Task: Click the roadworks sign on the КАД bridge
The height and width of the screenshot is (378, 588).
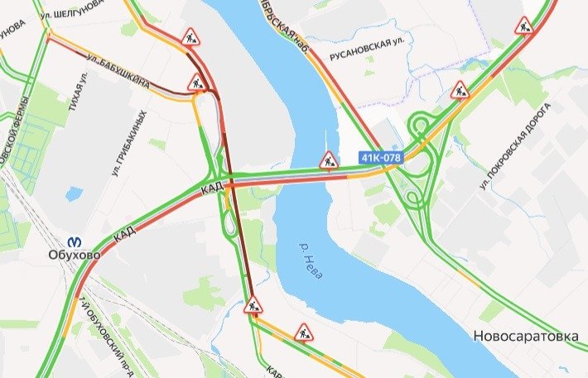Action: 329,161
